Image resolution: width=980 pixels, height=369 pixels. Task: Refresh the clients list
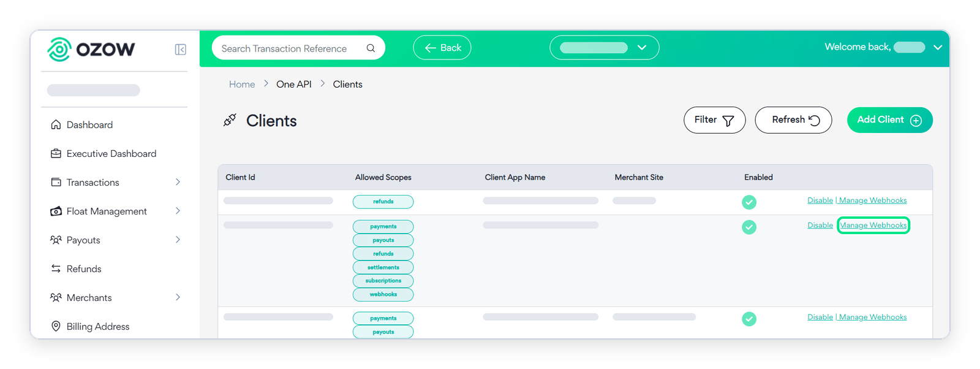(x=793, y=120)
